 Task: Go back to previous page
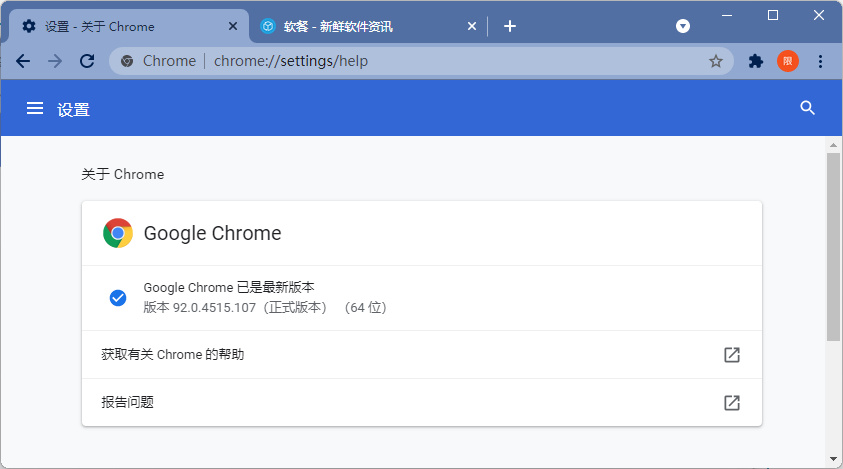(23, 61)
